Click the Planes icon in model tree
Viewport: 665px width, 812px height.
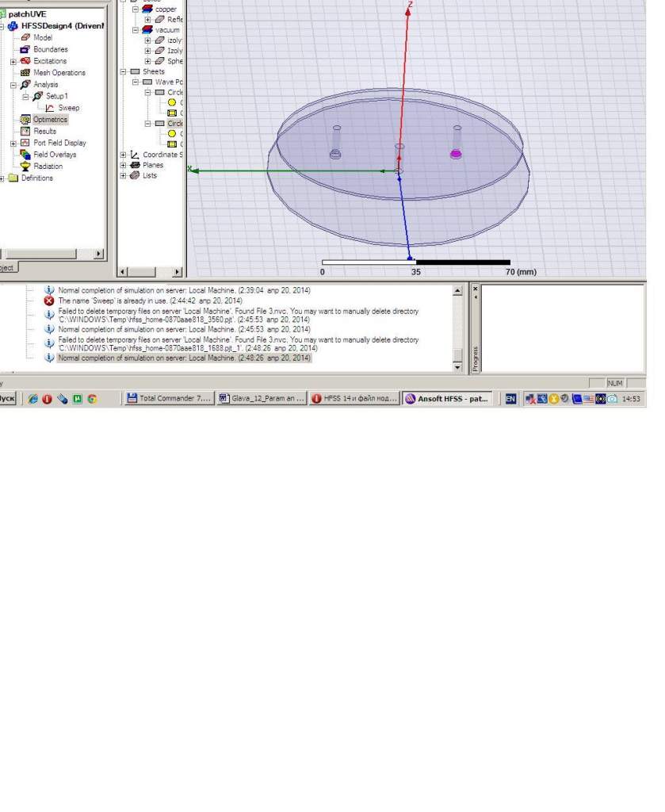[135, 165]
